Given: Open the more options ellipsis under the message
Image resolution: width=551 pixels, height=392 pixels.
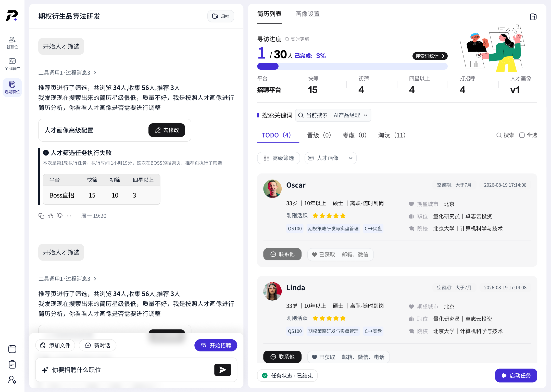Looking at the screenshot, I should click(69, 216).
